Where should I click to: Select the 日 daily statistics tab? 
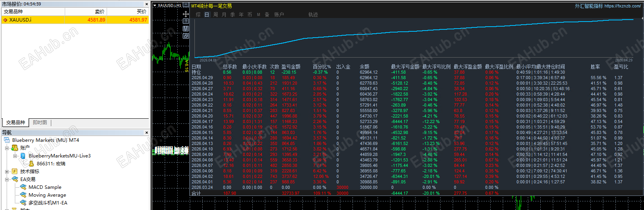207,14
